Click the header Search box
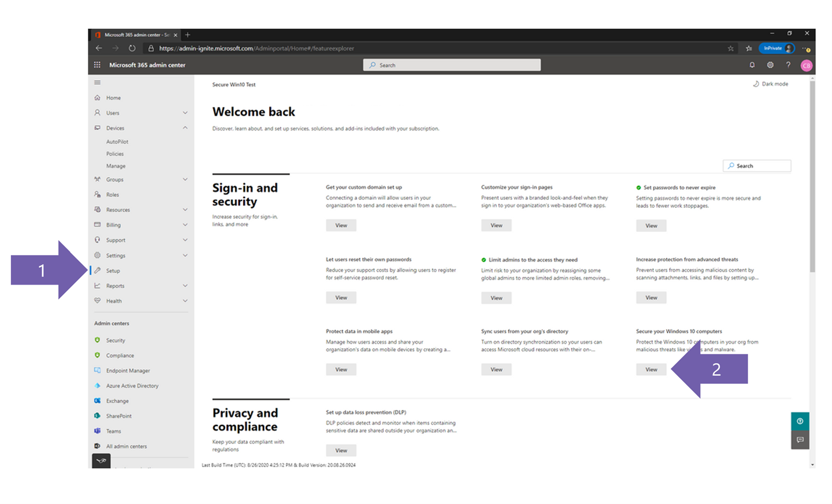Screen dimensions: 832x504 coord(452,65)
